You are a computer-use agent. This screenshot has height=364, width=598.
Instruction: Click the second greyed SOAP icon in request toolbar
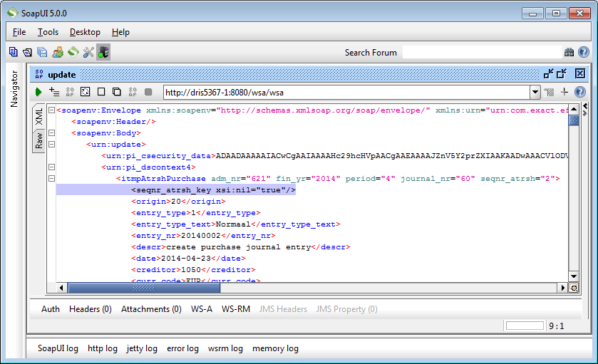[133, 91]
